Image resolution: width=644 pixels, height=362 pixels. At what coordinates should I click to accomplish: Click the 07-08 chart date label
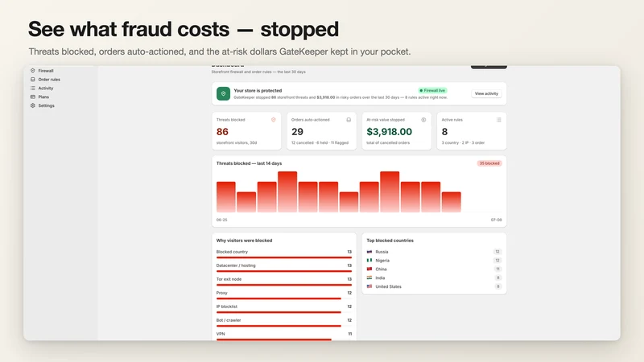pos(496,220)
